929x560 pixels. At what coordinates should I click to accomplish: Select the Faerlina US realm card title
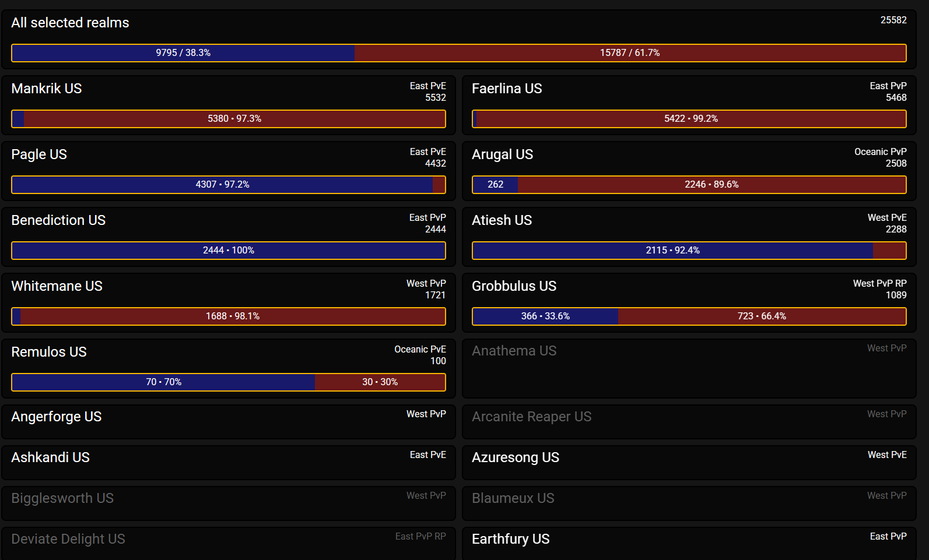point(507,89)
